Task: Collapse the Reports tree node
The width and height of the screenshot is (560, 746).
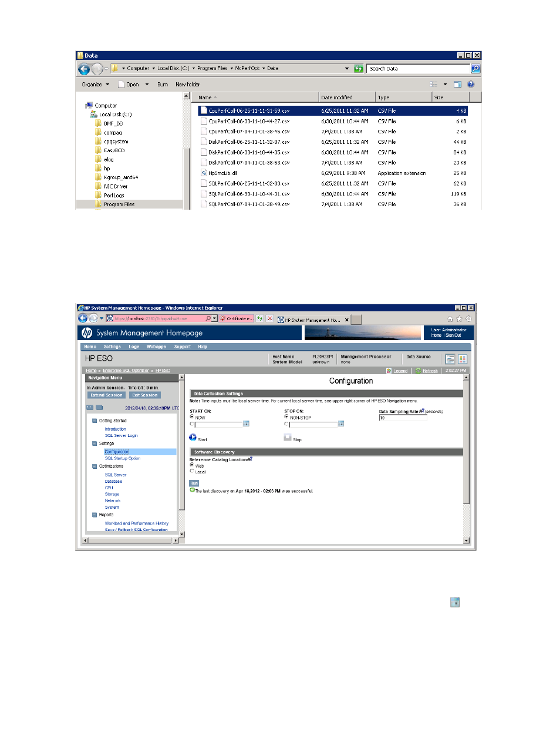Action: 95,515
